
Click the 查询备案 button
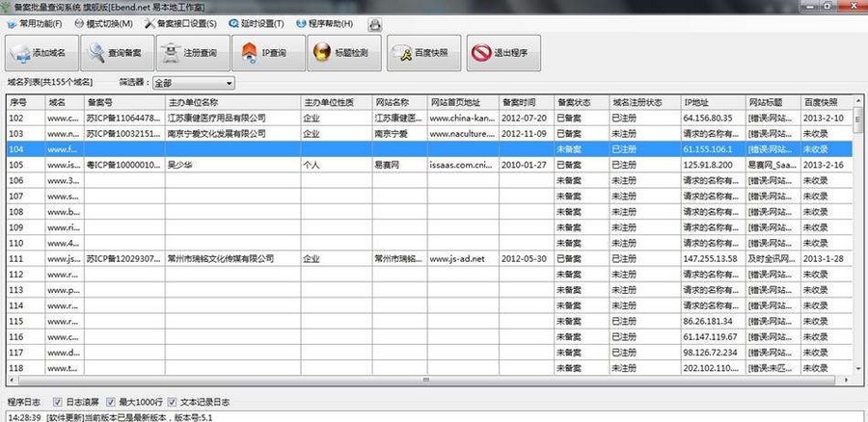(118, 53)
